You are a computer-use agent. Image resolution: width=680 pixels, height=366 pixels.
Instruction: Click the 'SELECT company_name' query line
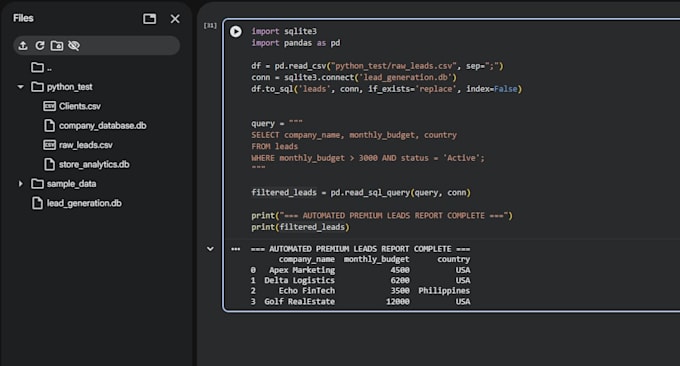pos(354,135)
